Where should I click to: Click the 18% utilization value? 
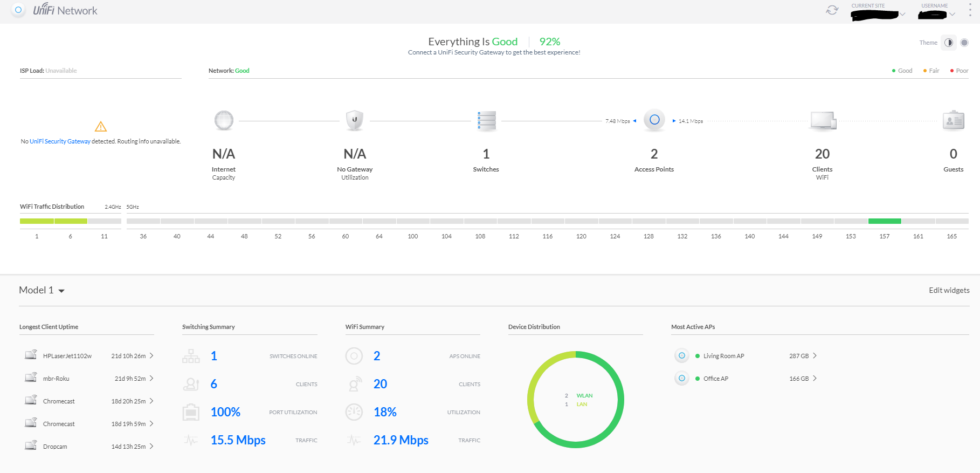pyautogui.click(x=385, y=412)
